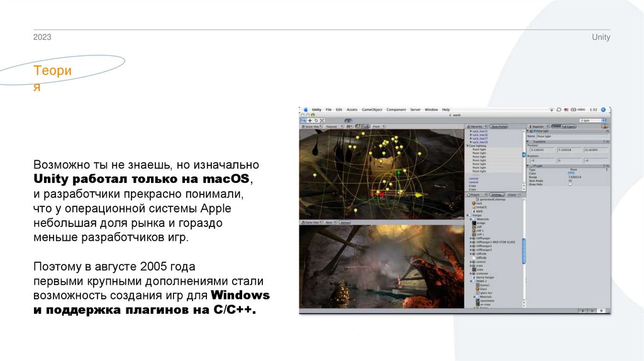Click pill button beside None in Game View
This screenshot has height=361, width=644.
[345, 222]
